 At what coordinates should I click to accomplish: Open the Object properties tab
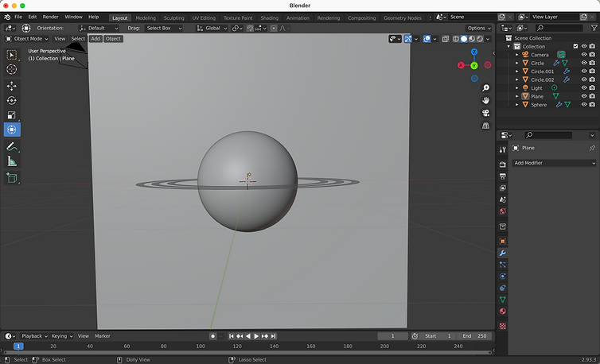(503, 242)
